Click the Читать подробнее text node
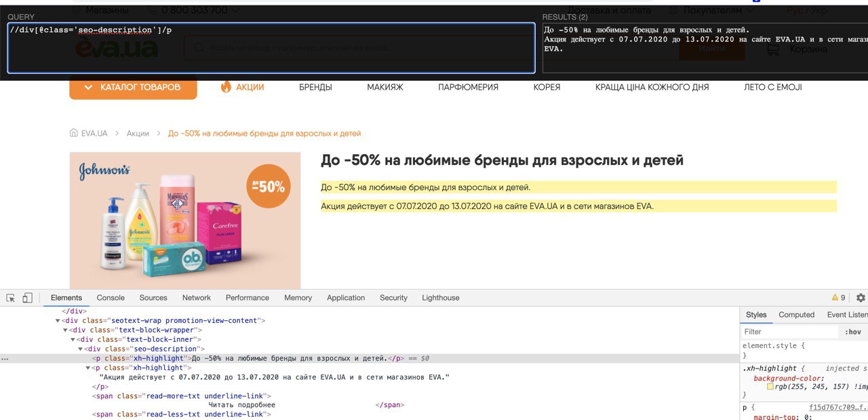The image size is (868, 420). pos(242,405)
